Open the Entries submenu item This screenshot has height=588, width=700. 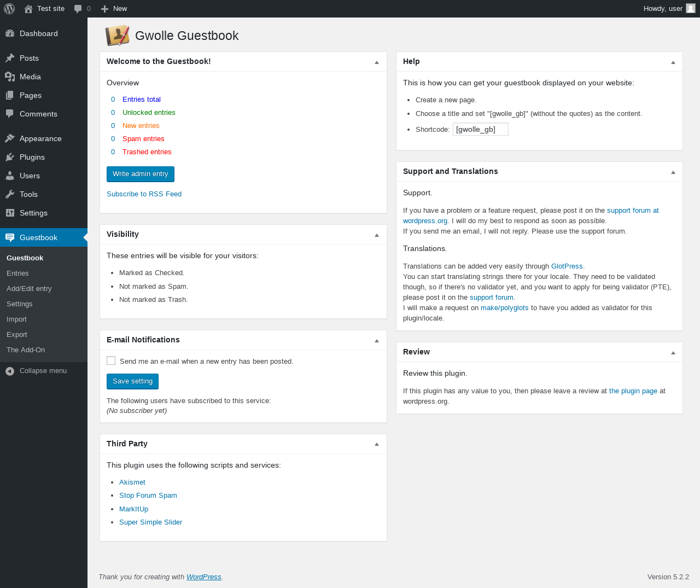(17, 273)
